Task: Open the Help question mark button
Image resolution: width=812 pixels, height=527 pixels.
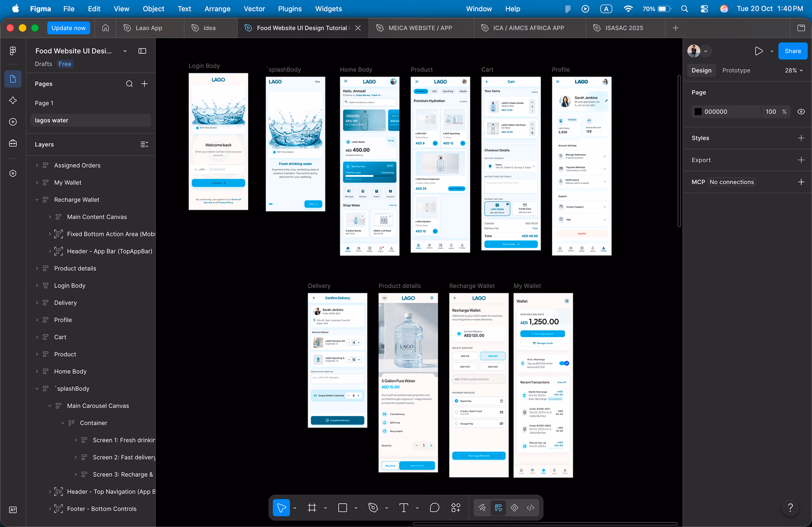Action: pos(790,508)
